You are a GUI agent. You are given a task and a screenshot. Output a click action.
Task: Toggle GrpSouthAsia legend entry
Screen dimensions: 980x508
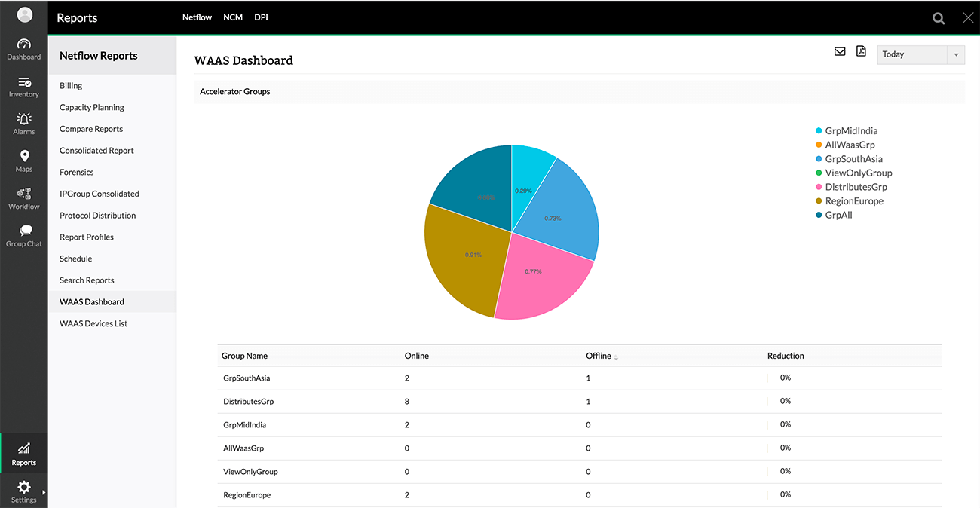tap(849, 159)
